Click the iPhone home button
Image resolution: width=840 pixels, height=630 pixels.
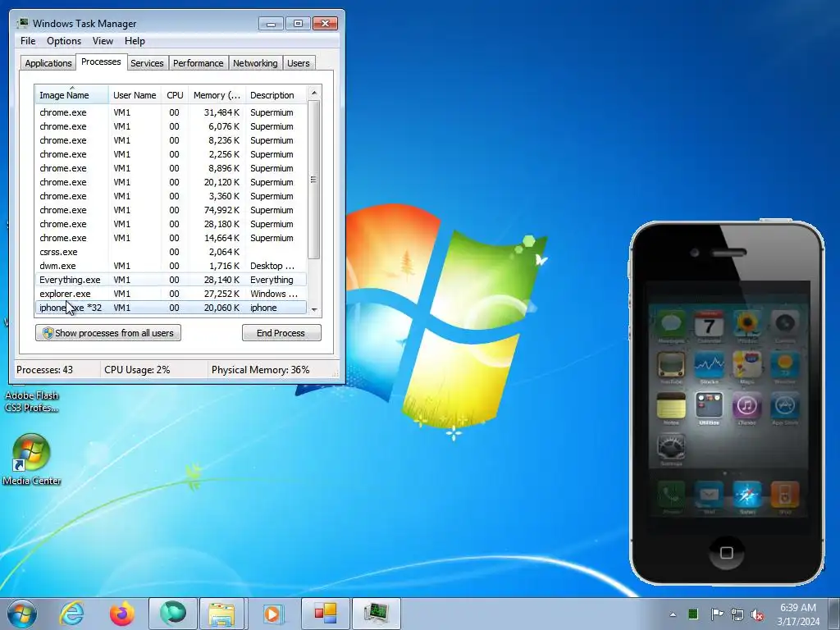(x=727, y=552)
